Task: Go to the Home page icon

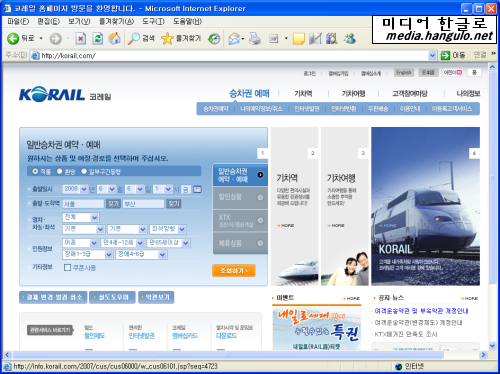Action: [x=114, y=39]
